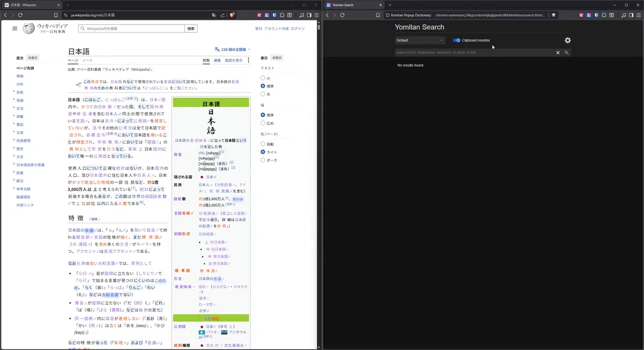Expand the 文法 contents section

tap(13, 108)
